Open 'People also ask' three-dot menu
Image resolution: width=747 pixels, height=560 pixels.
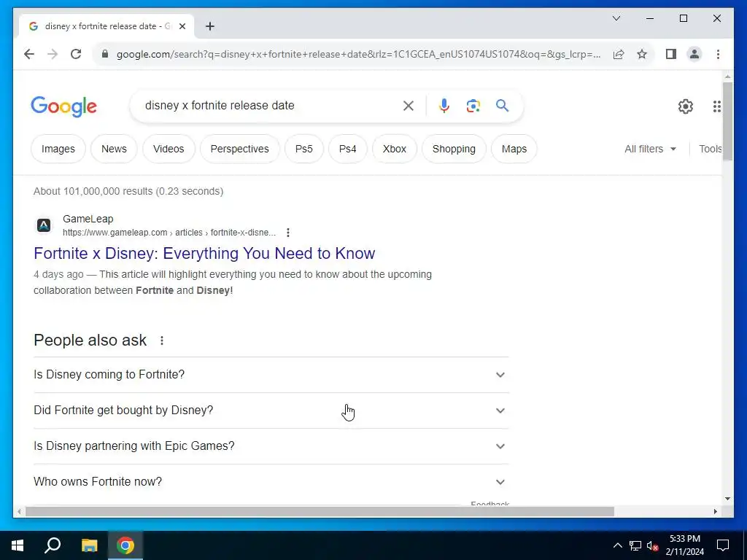(x=162, y=341)
